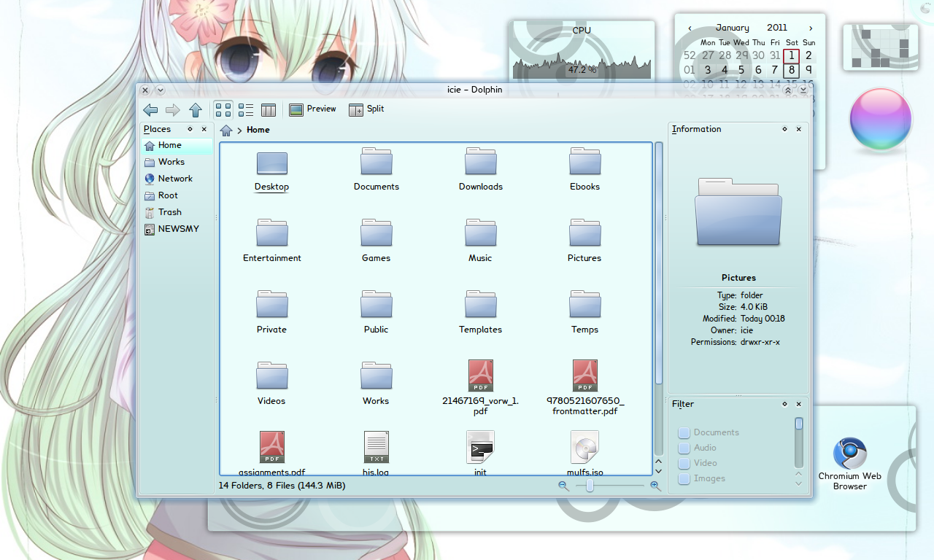The width and height of the screenshot is (934, 560).
Task: Select the mulfs.iso disc image
Action: (585, 453)
